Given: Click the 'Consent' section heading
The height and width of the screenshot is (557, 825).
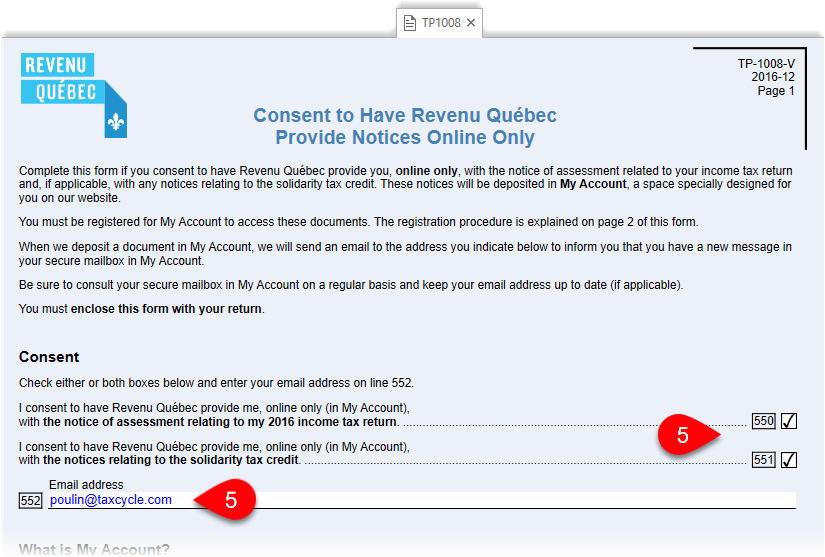Looking at the screenshot, I should [49, 357].
